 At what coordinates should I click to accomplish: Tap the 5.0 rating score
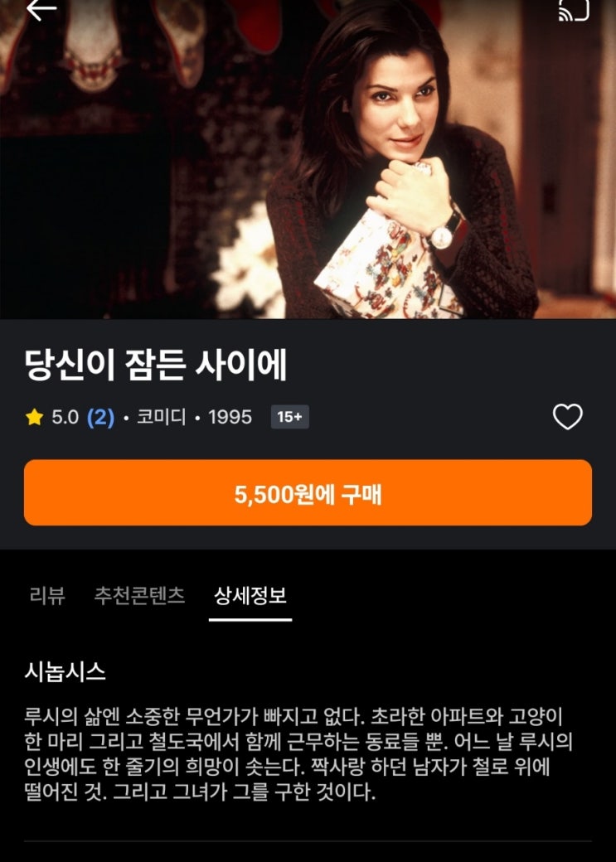[x=65, y=417]
